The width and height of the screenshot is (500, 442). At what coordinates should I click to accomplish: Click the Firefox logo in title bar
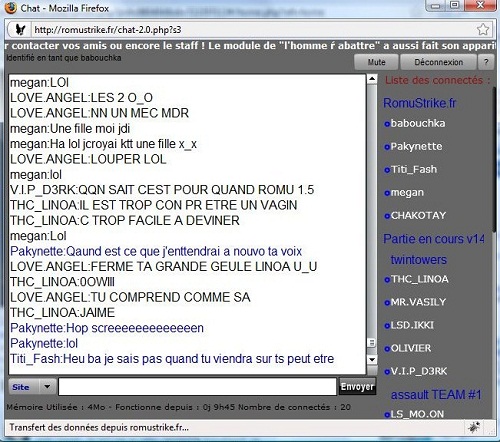tap(10, 8)
